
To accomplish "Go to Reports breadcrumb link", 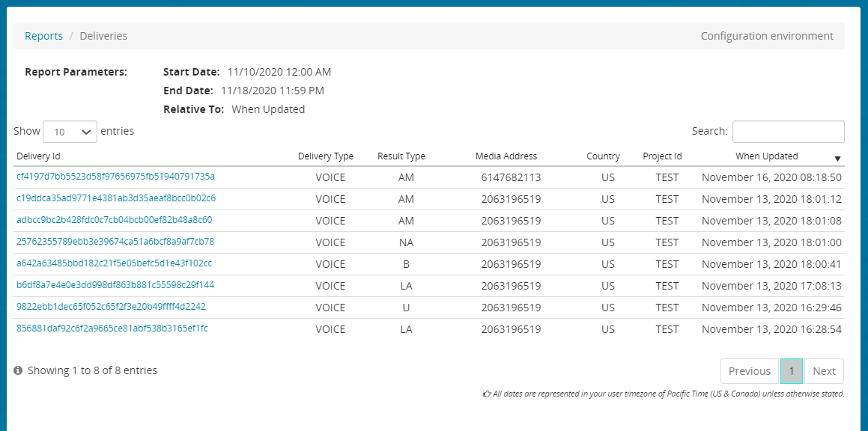I will (43, 36).
